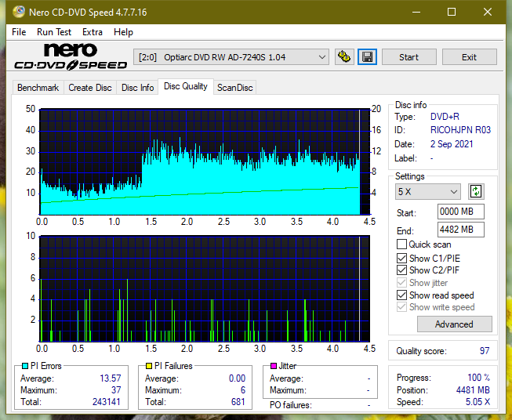Close the Nero CD-DVD Speed window

click(x=488, y=12)
